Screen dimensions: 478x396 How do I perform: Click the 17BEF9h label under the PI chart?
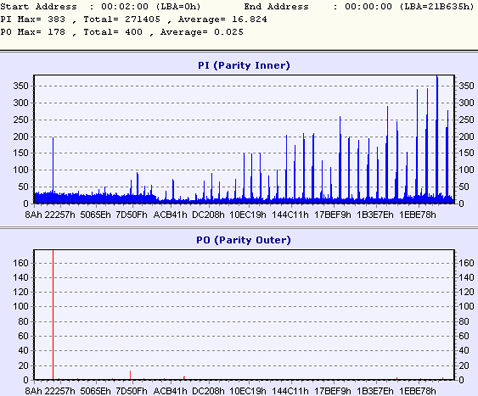point(333,215)
